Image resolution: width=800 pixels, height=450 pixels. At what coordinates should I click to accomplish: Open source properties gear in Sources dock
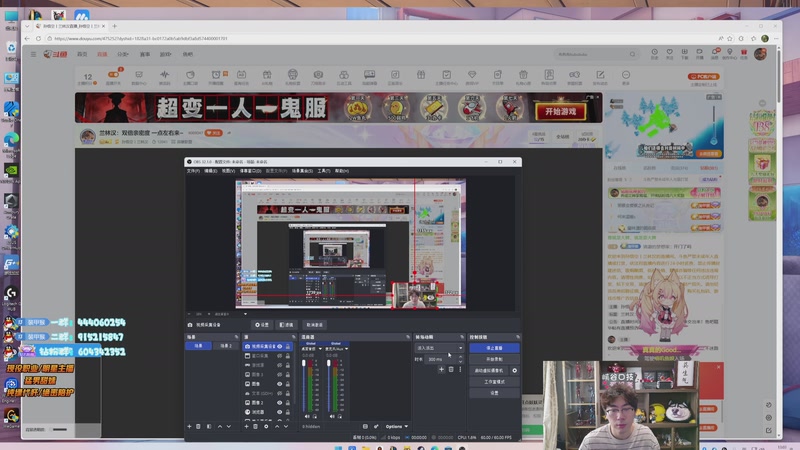pos(266,427)
